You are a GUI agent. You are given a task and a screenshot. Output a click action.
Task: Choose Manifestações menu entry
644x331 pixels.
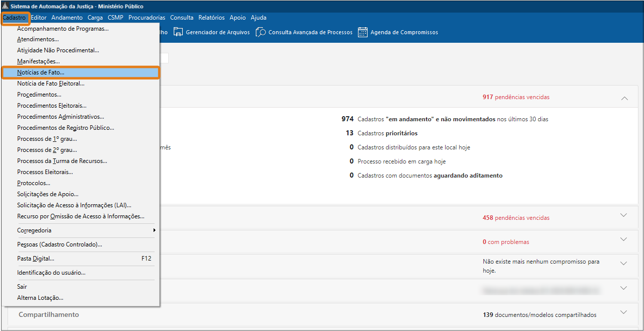point(81,61)
